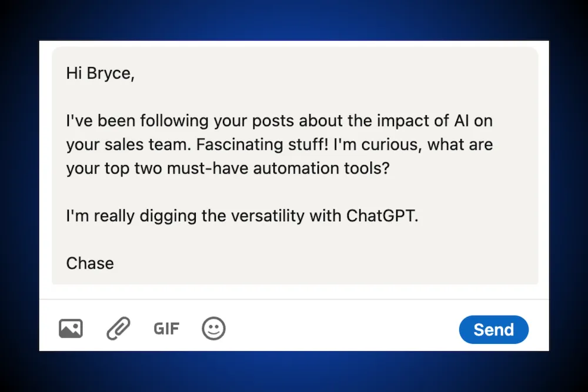
Task: Click the GIF label in the toolbar
Action: click(166, 329)
